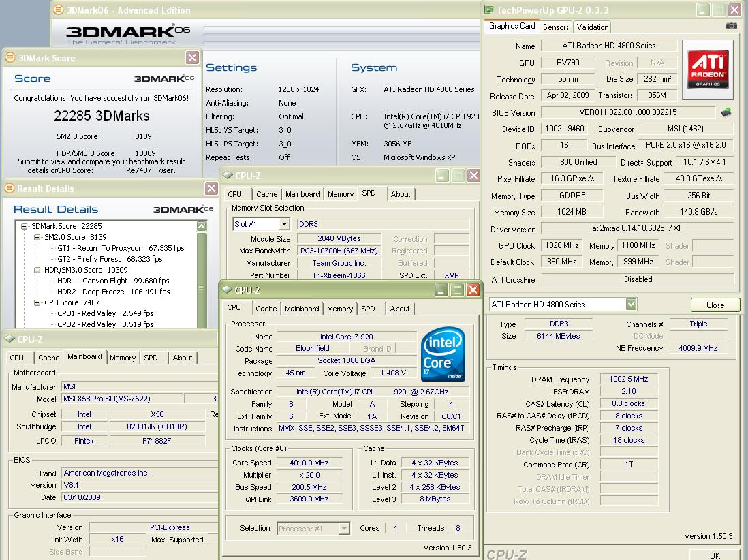The width and height of the screenshot is (748, 560).
Task: Click the title icon of the CPU-Z SPD window
Action: point(228,176)
